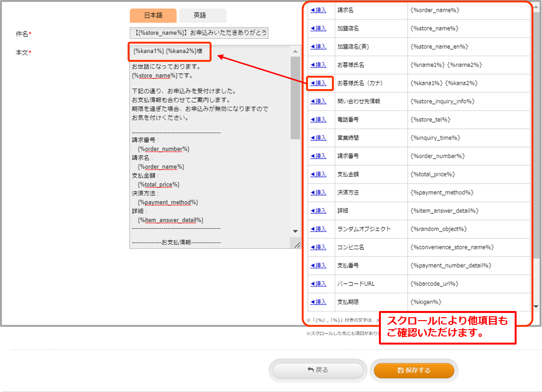
Task: Switch to the 日本語 tab
Action: (153, 15)
